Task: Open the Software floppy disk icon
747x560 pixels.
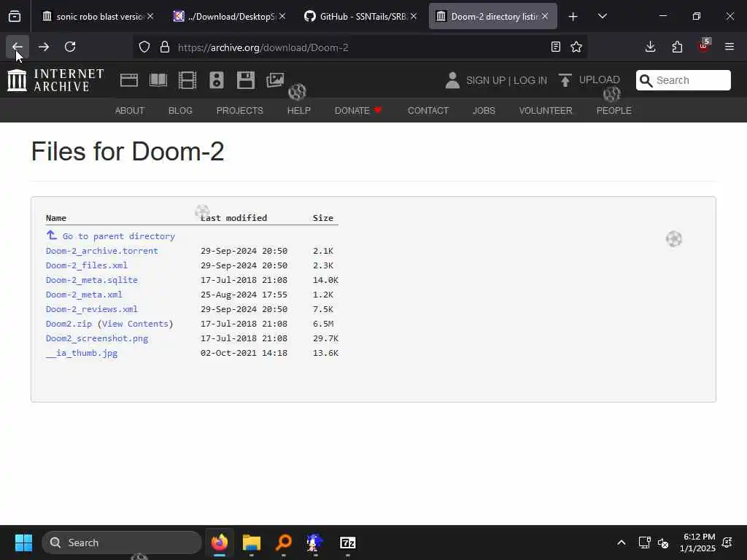Action: [x=246, y=80]
